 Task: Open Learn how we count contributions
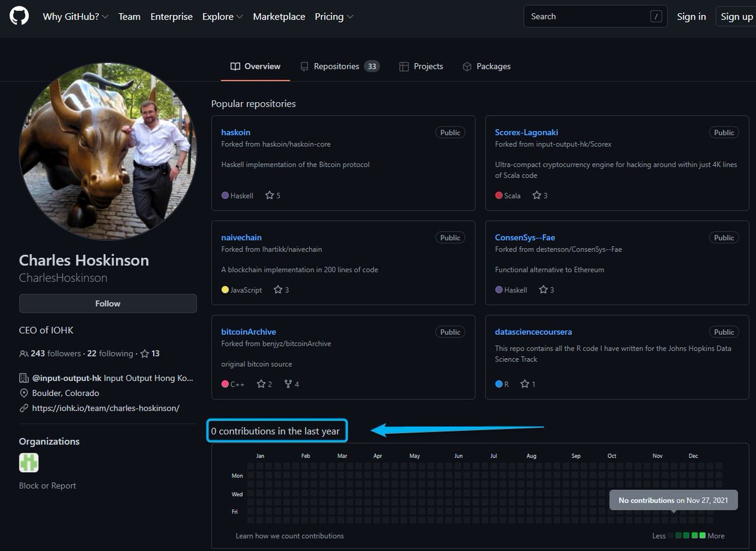coord(290,536)
